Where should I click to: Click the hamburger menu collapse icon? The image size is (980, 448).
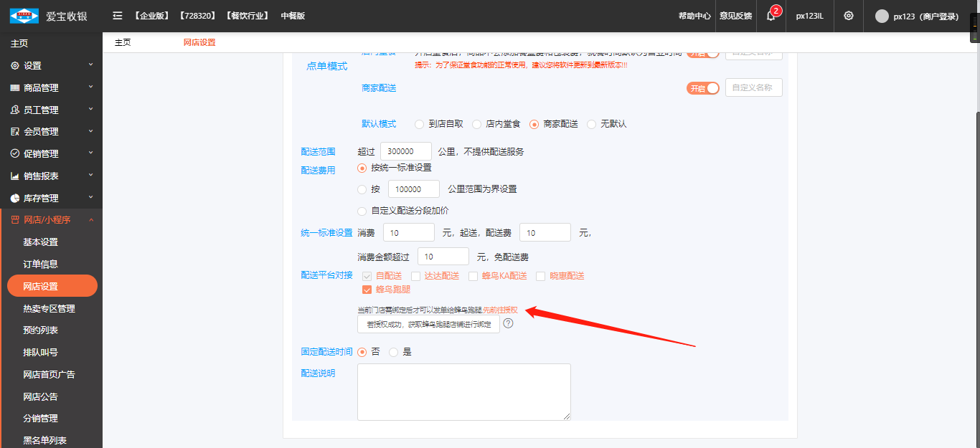118,16
